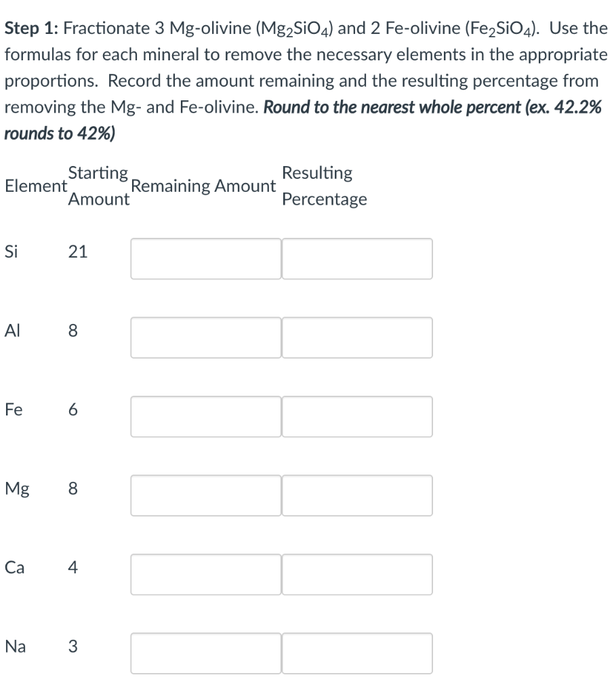
Task: Click the Remaining Amount field for Mg
Action: pyautogui.click(x=205, y=495)
